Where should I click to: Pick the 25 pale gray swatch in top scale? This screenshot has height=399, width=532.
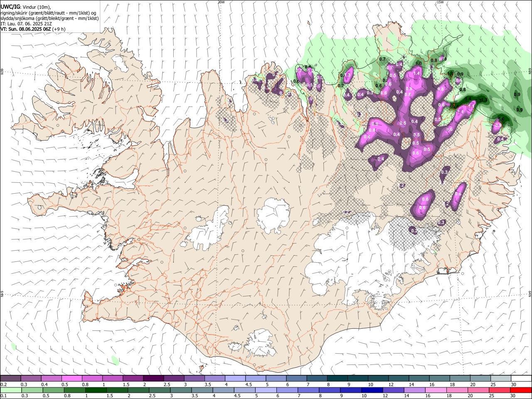(x=501, y=378)
